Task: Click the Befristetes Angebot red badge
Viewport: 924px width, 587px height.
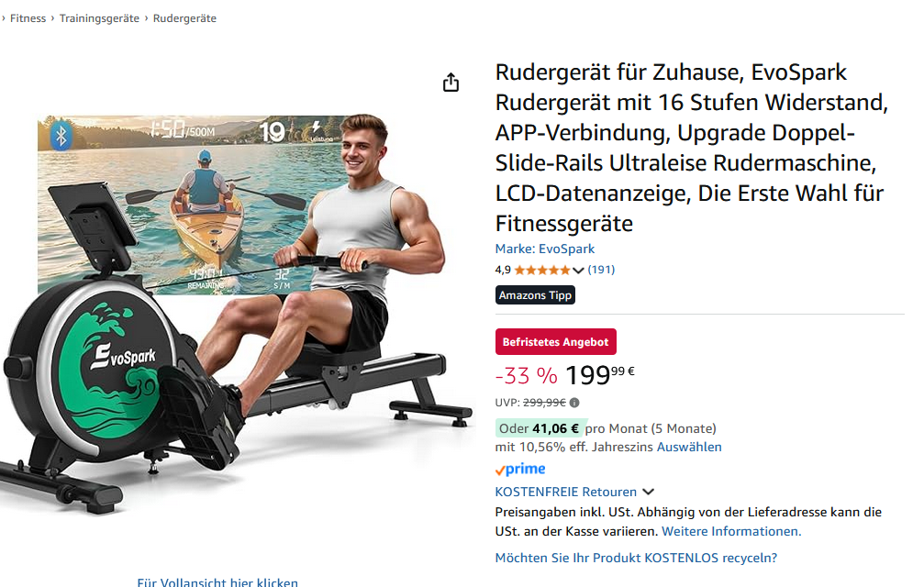Action: pos(556,341)
